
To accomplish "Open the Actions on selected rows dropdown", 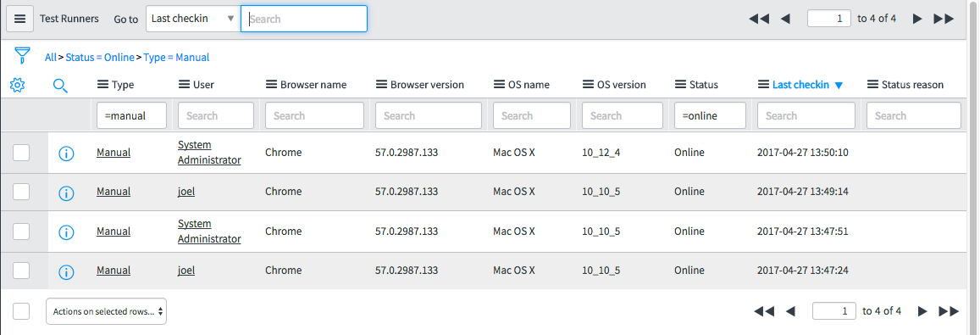I will click(106, 311).
